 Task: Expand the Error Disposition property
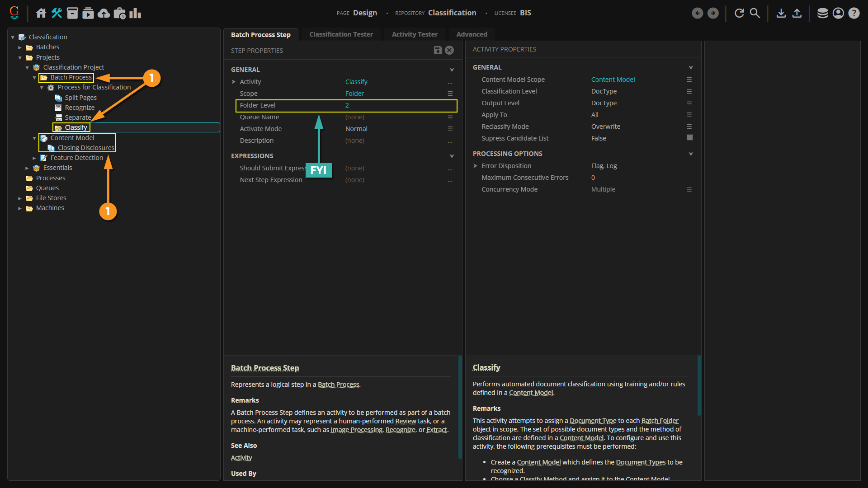point(475,166)
